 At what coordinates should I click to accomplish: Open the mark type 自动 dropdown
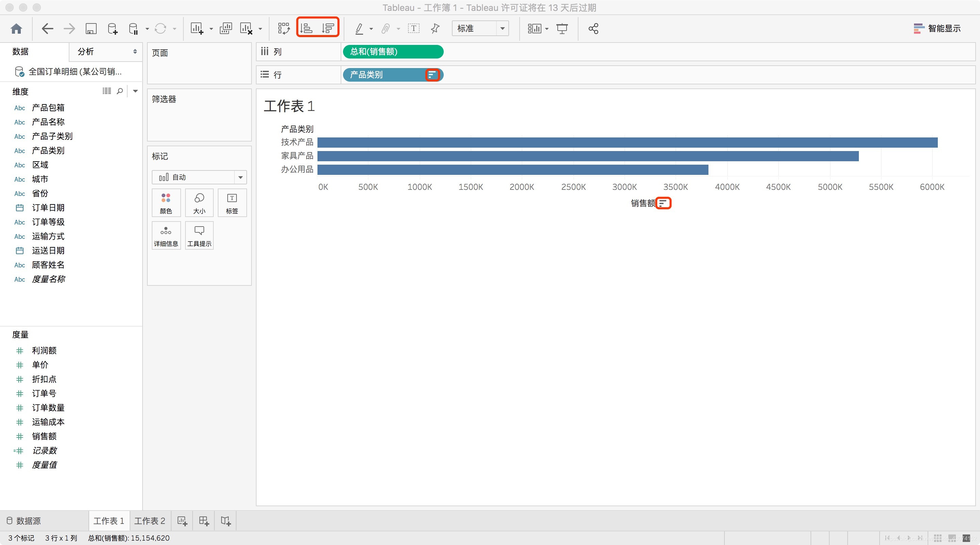tap(199, 177)
